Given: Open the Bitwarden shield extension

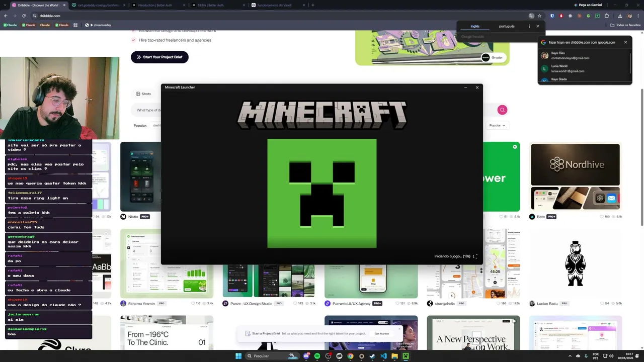Looking at the screenshot, I should click(552, 16).
